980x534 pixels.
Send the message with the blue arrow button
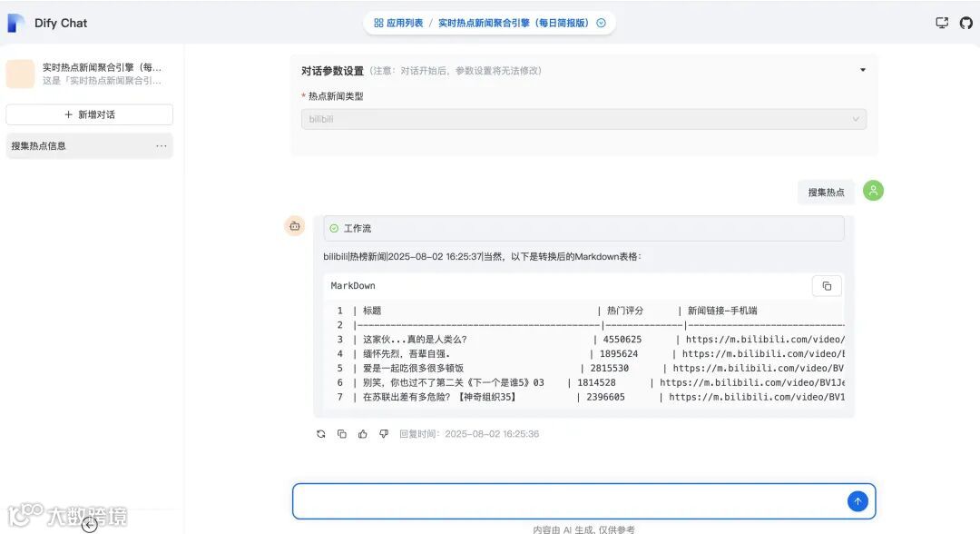tap(857, 501)
